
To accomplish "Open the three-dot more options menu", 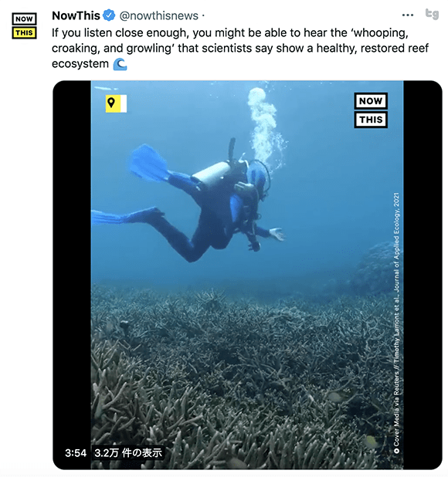I will point(408,15).
